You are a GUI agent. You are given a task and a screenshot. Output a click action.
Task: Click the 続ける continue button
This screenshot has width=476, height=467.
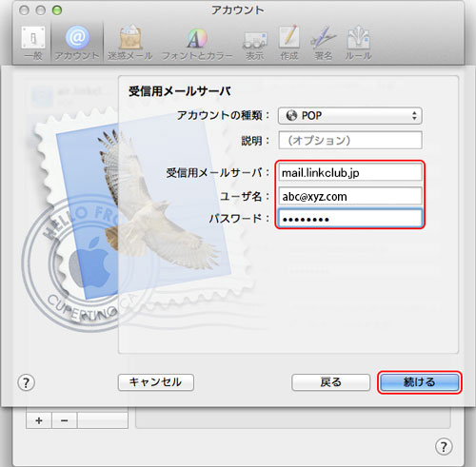[x=420, y=382]
